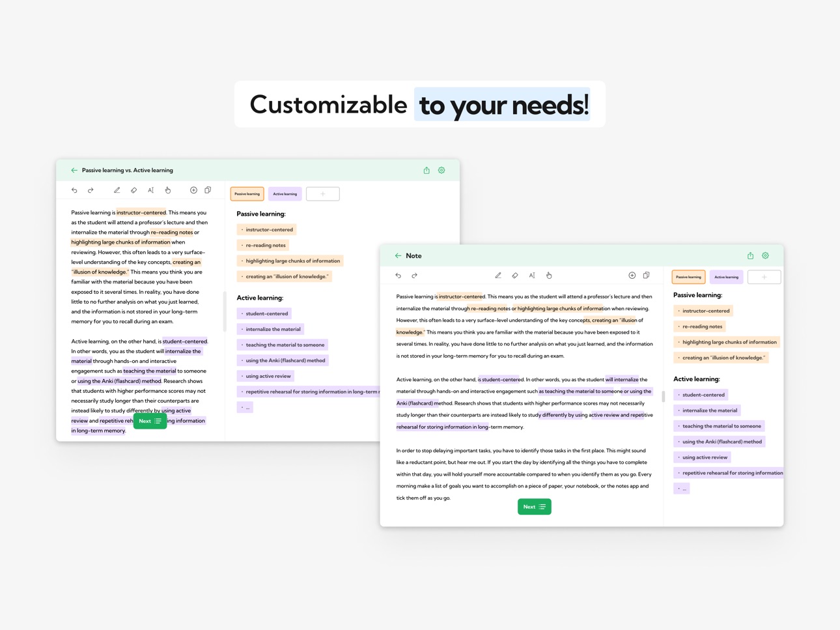
Task: Select hand touch tool in Passive learning vs. Active learning window
Action: coord(168,190)
